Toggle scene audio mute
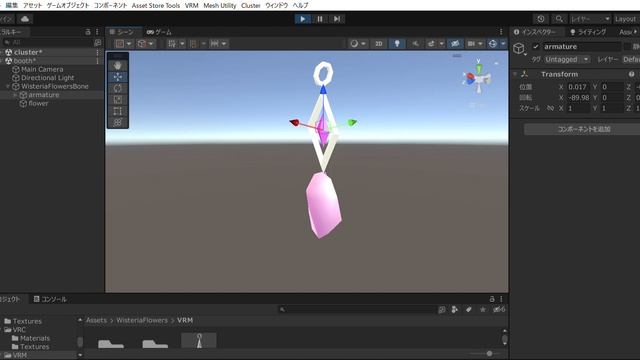Screen dimensions: 640x360 click(x=415, y=44)
